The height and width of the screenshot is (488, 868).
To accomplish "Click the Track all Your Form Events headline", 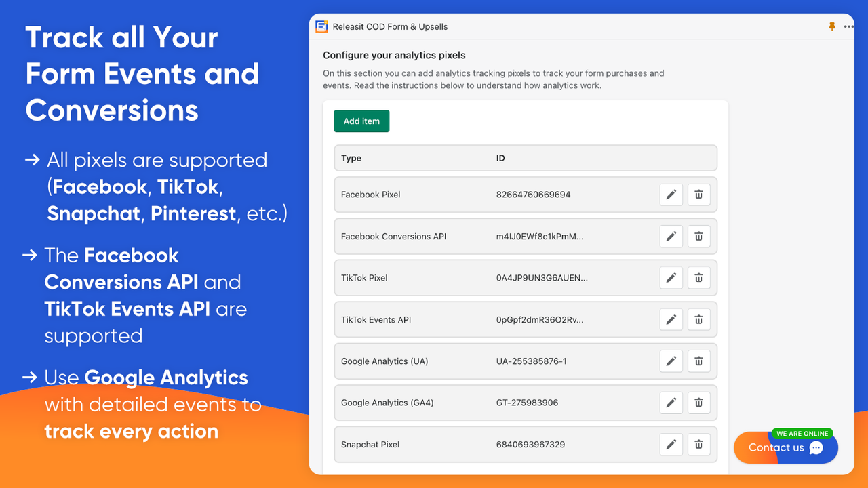I will point(142,73).
